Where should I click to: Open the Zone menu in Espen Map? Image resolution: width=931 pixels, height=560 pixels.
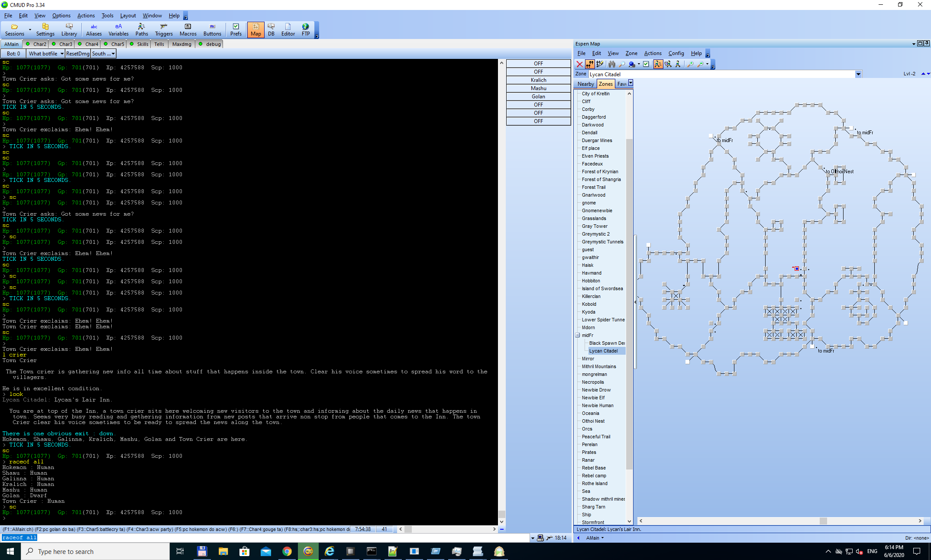coord(631,53)
